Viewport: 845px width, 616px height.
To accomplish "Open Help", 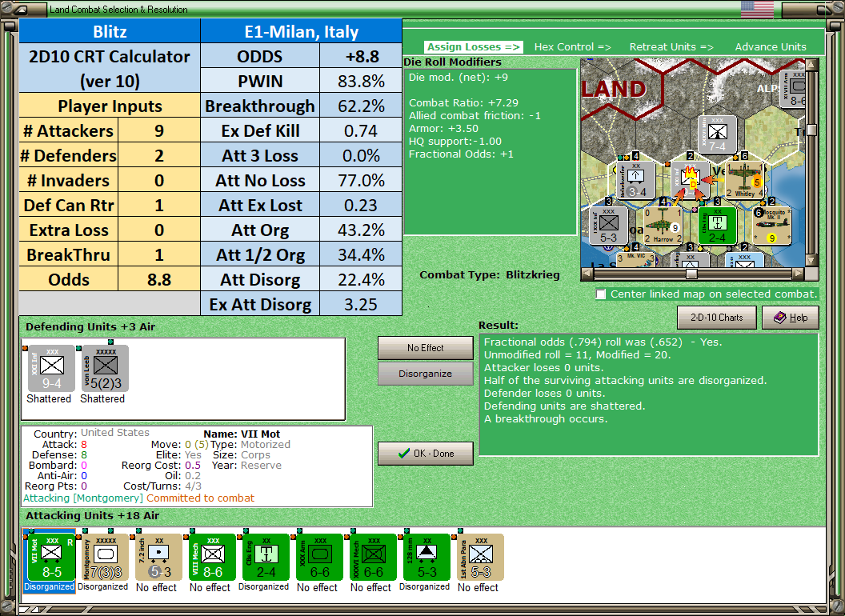I will pyautogui.click(x=791, y=318).
